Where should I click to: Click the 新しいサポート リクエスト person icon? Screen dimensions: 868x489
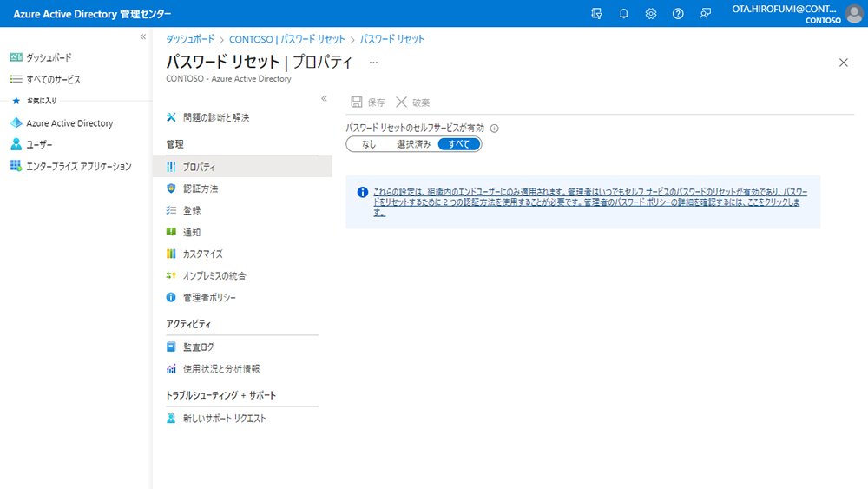171,418
